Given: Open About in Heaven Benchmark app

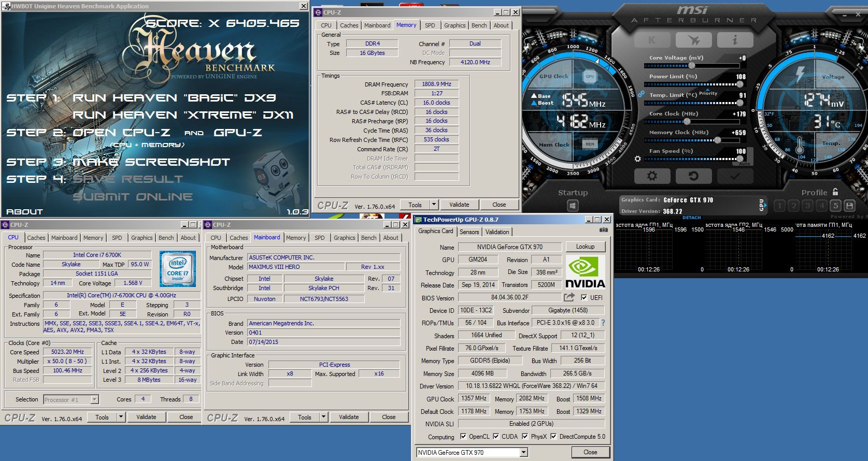Looking at the screenshot, I should click(x=24, y=211).
